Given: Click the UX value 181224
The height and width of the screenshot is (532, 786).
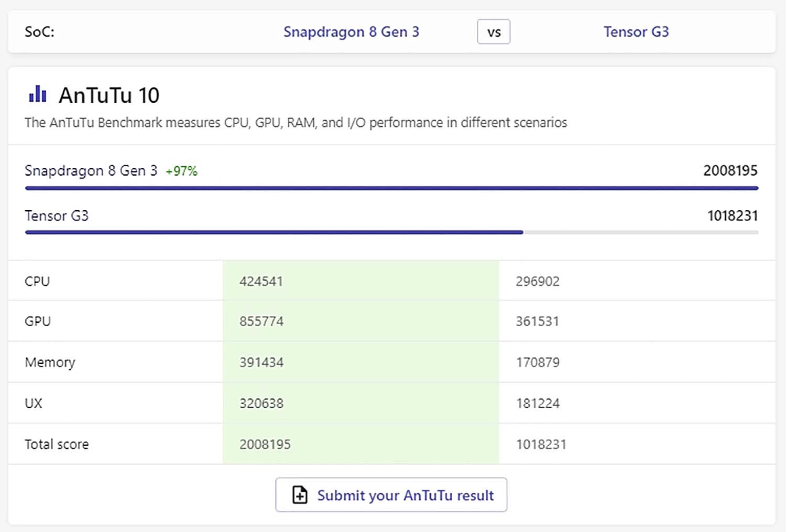Looking at the screenshot, I should pos(538,404).
